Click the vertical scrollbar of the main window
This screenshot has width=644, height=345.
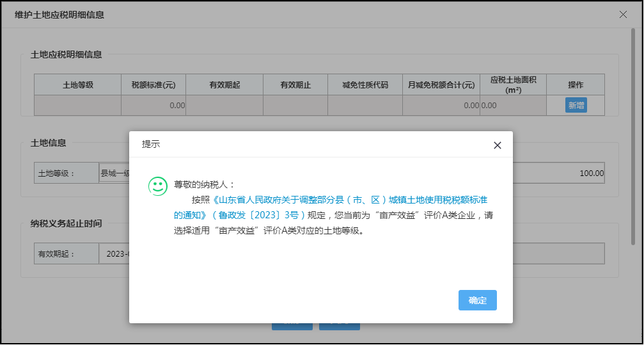[633, 136]
